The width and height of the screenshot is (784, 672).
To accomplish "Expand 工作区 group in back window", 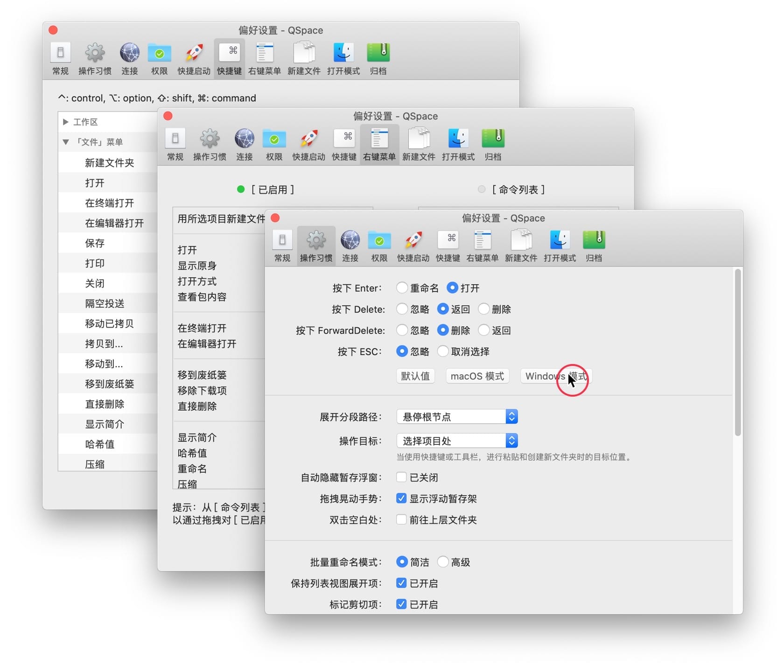I will tap(66, 122).
